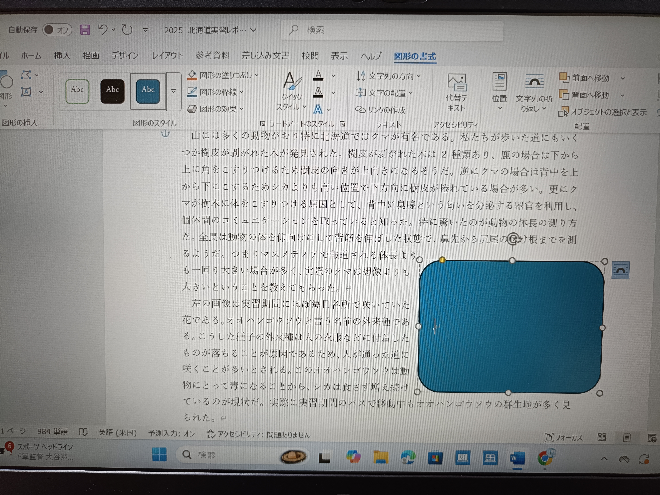Screen dimensions: 660x495
Task: Open Google Chrome from the taskbar
Action: [x=546, y=458]
